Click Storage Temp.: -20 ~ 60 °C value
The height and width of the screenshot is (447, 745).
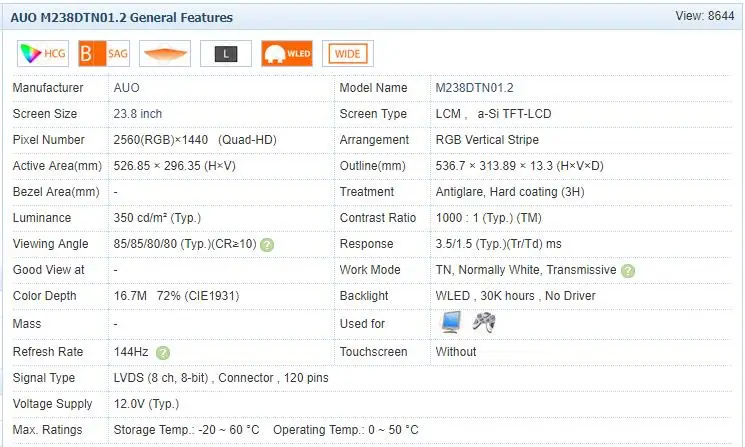point(186,430)
